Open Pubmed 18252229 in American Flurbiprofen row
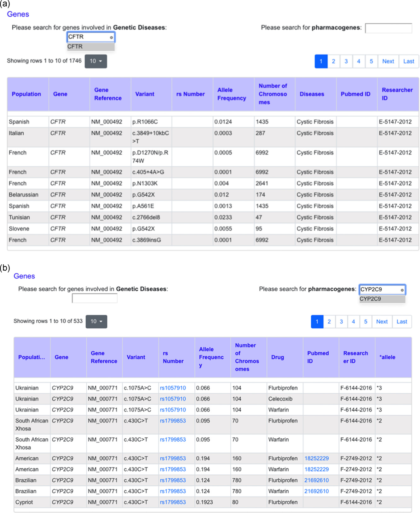Viewport: 420px width, 513px height. click(316, 458)
